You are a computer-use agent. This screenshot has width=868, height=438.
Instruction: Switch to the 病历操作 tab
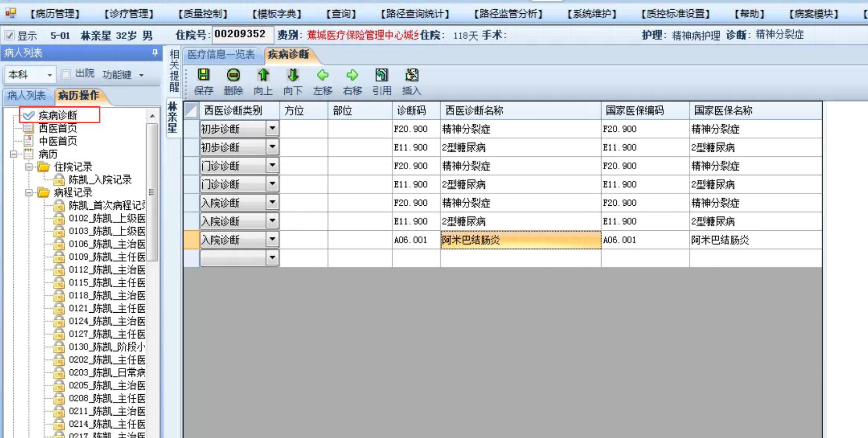point(78,95)
